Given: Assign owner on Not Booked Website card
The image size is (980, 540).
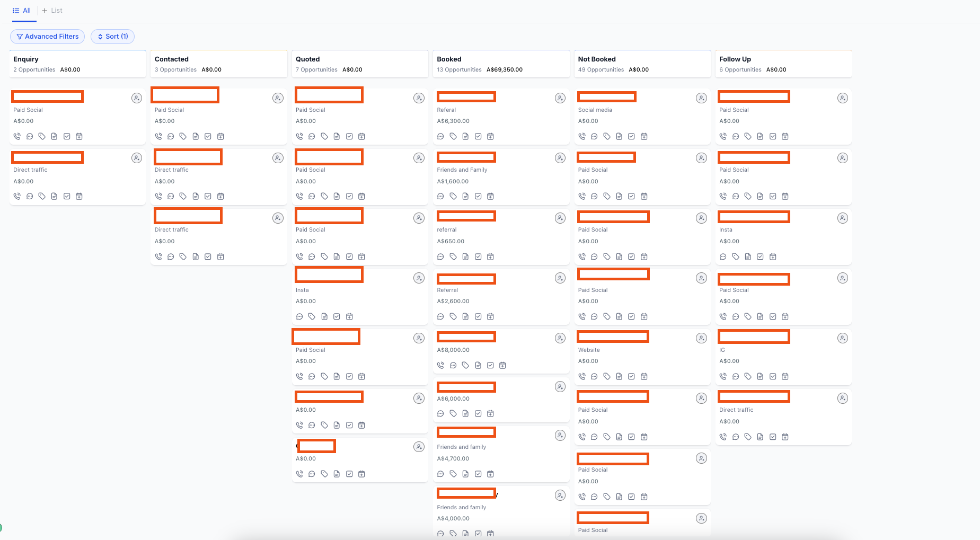Looking at the screenshot, I should tap(701, 338).
